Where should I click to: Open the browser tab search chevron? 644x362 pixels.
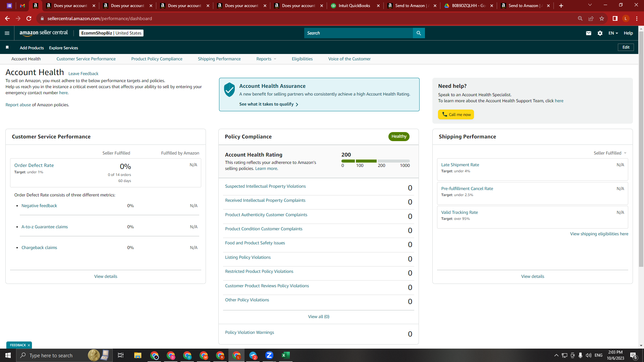coord(590,5)
